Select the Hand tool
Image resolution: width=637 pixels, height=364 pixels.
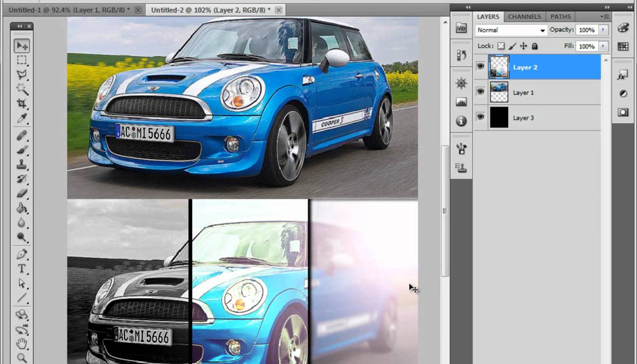click(22, 344)
